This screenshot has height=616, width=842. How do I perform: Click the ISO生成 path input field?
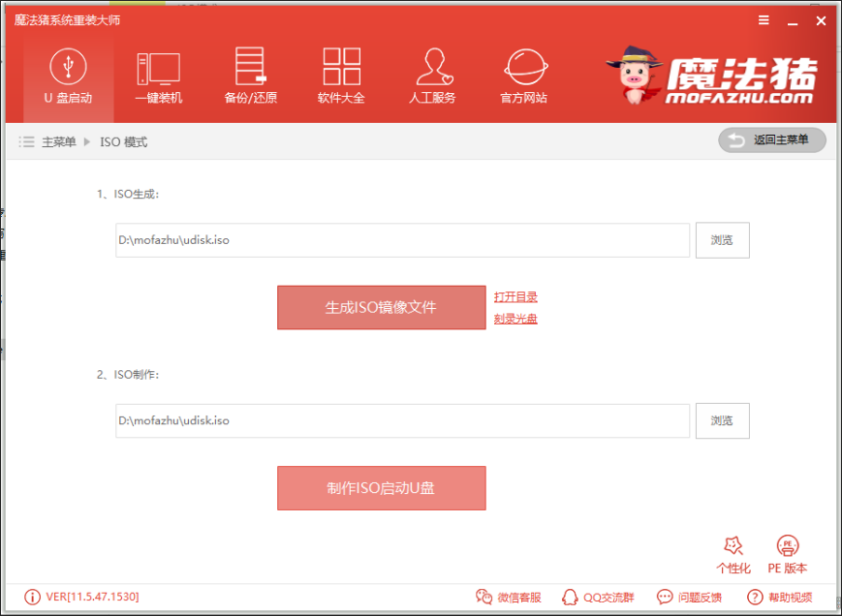pyautogui.click(x=403, y=240)
